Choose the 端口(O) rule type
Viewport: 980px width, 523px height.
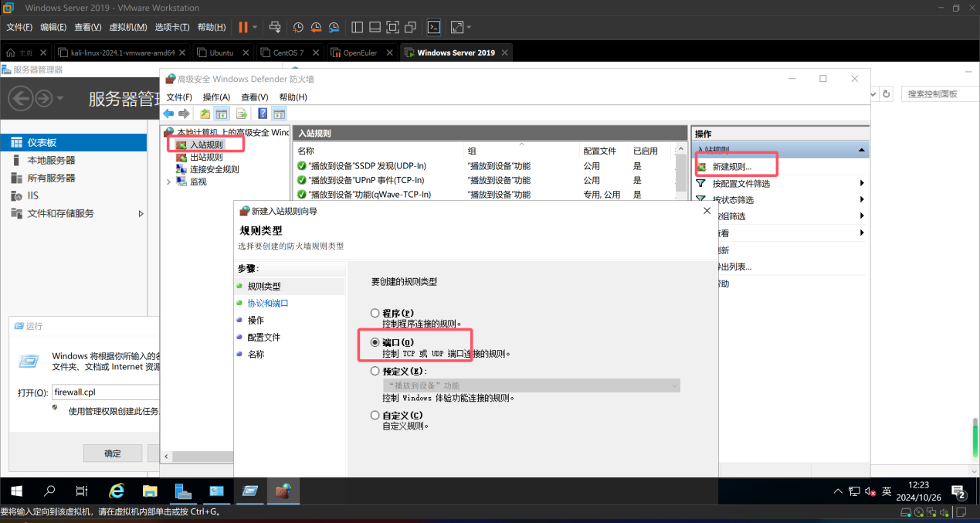[375, 342]
